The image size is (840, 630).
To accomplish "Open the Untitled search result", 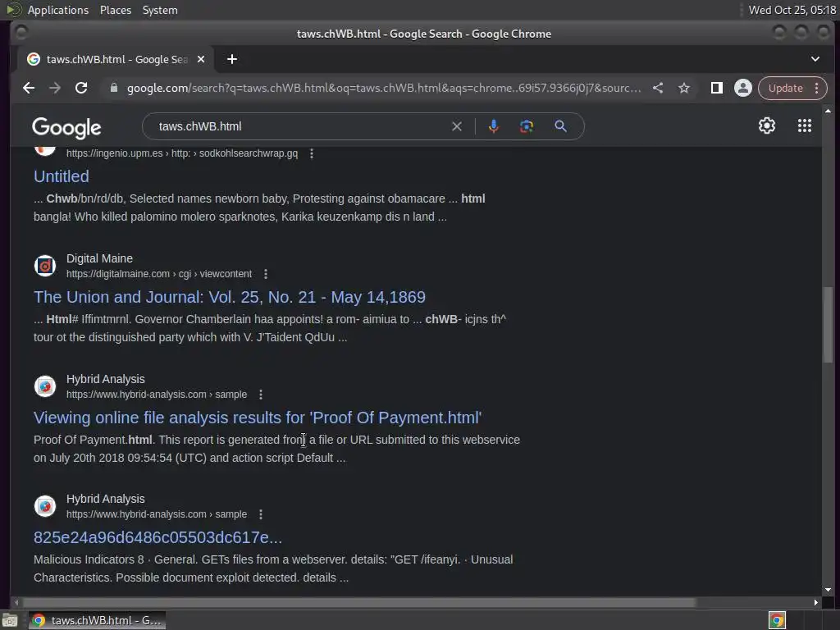I will [x=62, y=176].
